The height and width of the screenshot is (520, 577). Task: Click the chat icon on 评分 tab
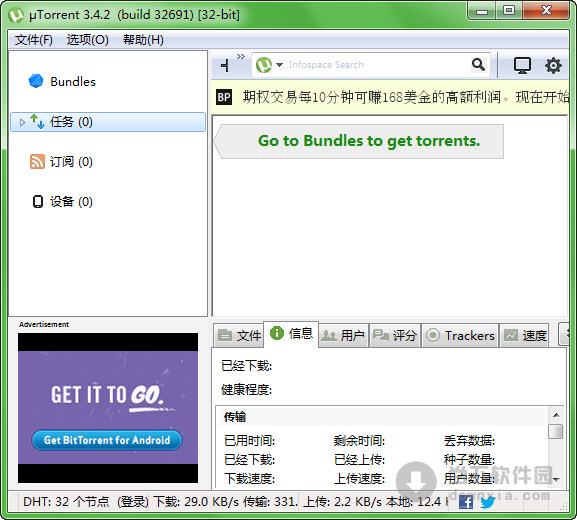pyautogui.click(x=380, y=335)
